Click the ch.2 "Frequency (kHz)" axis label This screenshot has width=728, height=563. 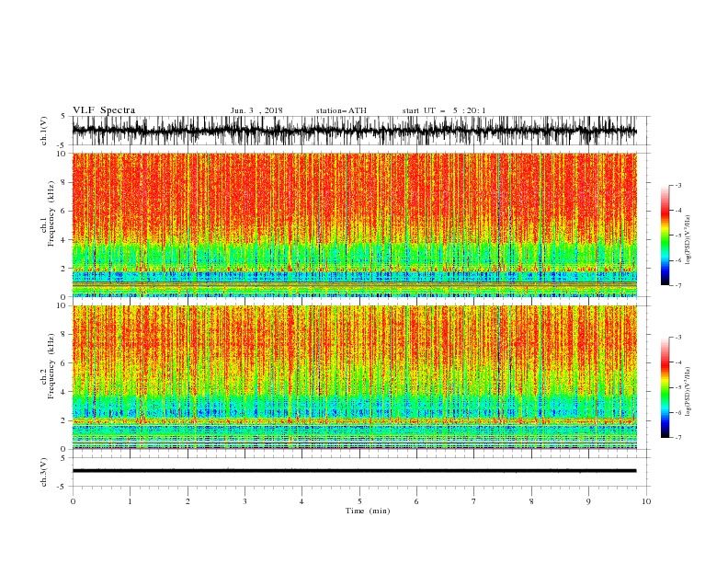point(51,365)
